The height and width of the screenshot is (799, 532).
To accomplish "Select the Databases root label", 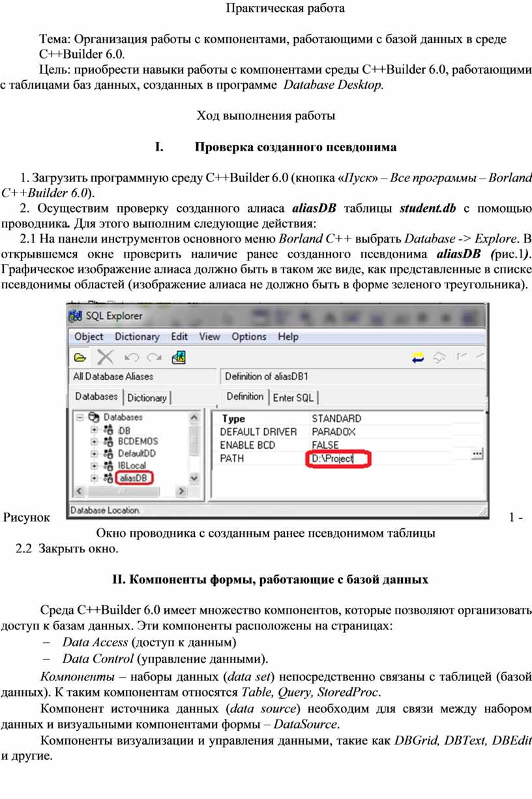I will (x=123, y=417).
